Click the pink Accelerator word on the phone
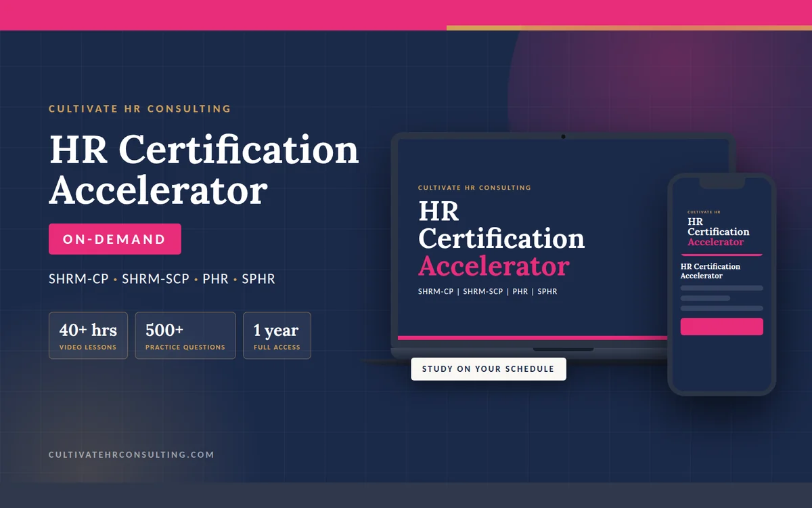Image resolution: width=812 pixels, height=508 pixels. point(715,242)
